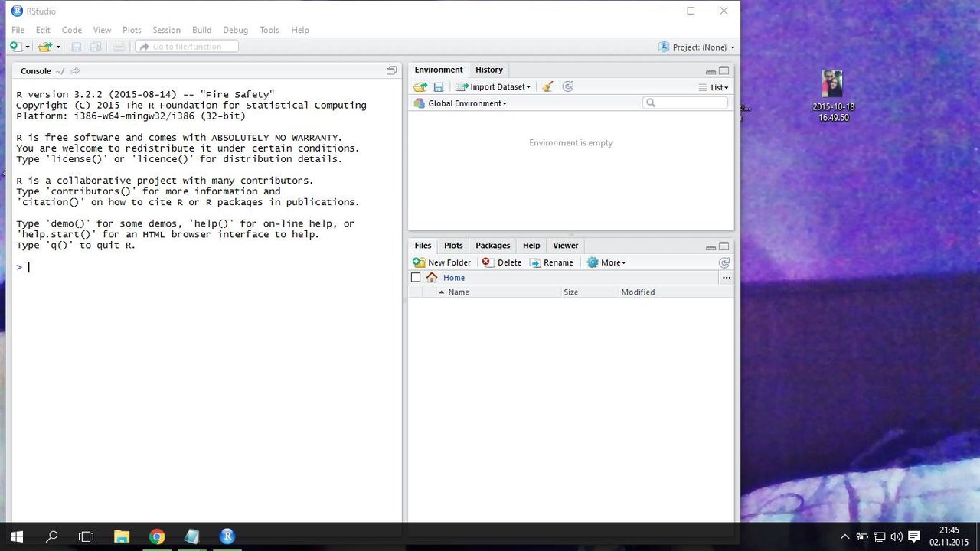Click the view working directory arrow icon

(75, 71)
